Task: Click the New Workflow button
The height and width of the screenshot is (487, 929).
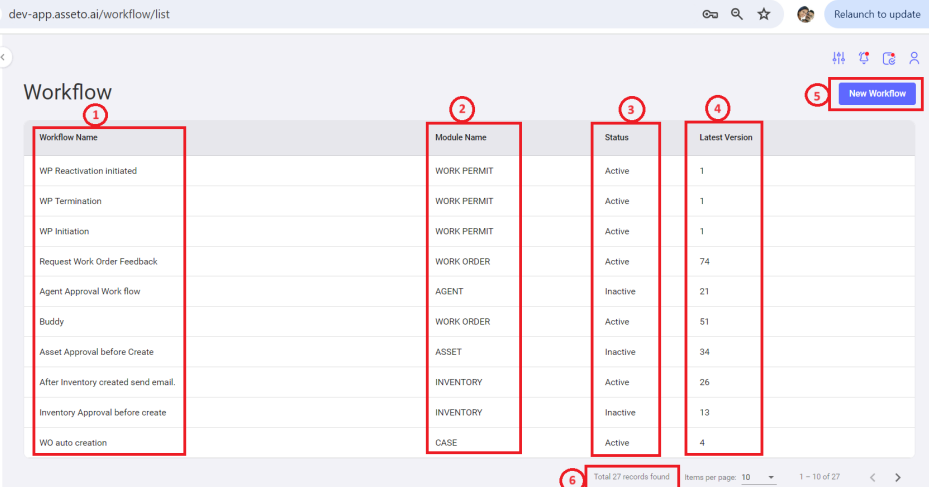Action: (877, 94)
